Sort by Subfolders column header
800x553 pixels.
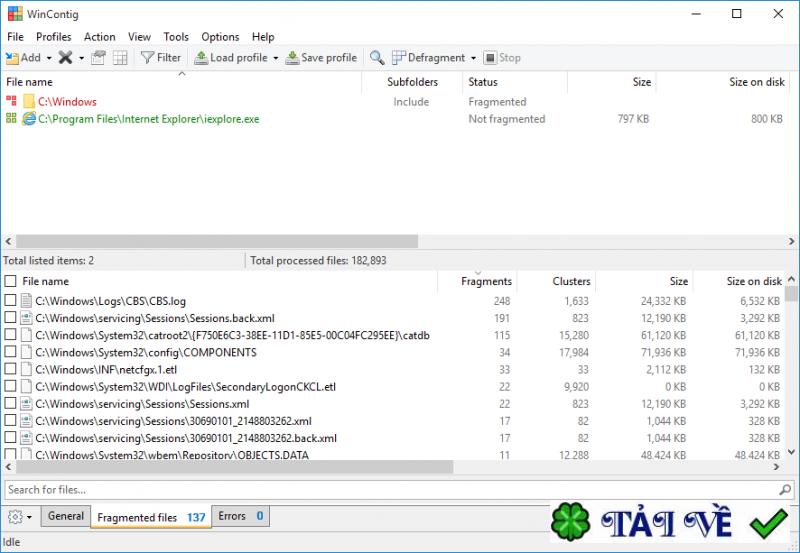coord(412,82)
